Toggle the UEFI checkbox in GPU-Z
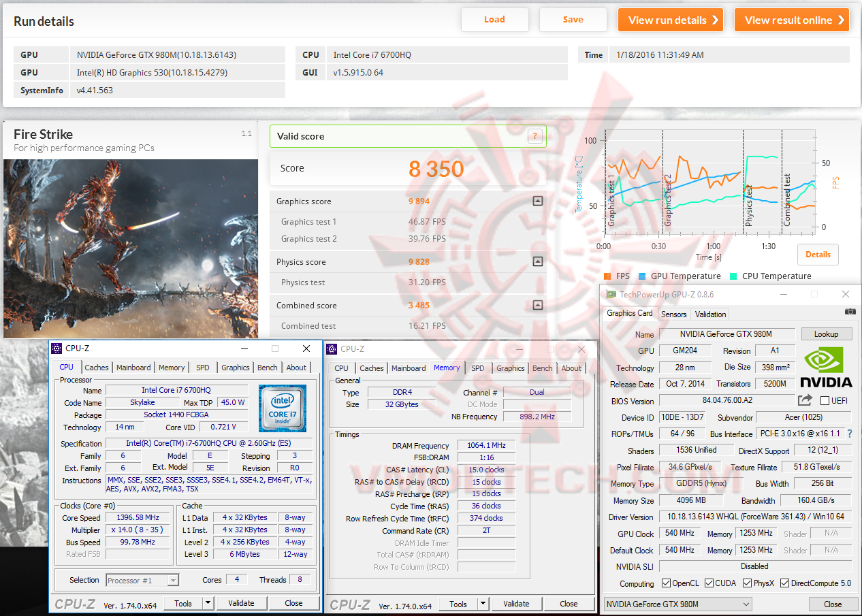The image size is (862, 616). 825,401
